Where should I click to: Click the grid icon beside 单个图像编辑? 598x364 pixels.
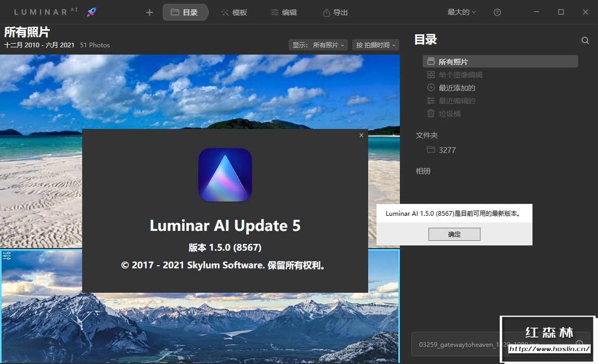(x=431, y=75)
